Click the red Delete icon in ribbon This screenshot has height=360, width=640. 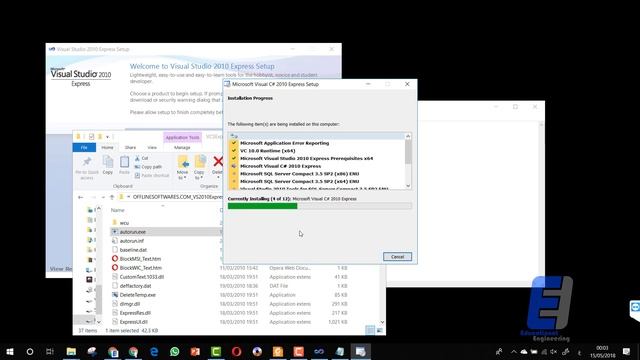(x=218, y=162)
